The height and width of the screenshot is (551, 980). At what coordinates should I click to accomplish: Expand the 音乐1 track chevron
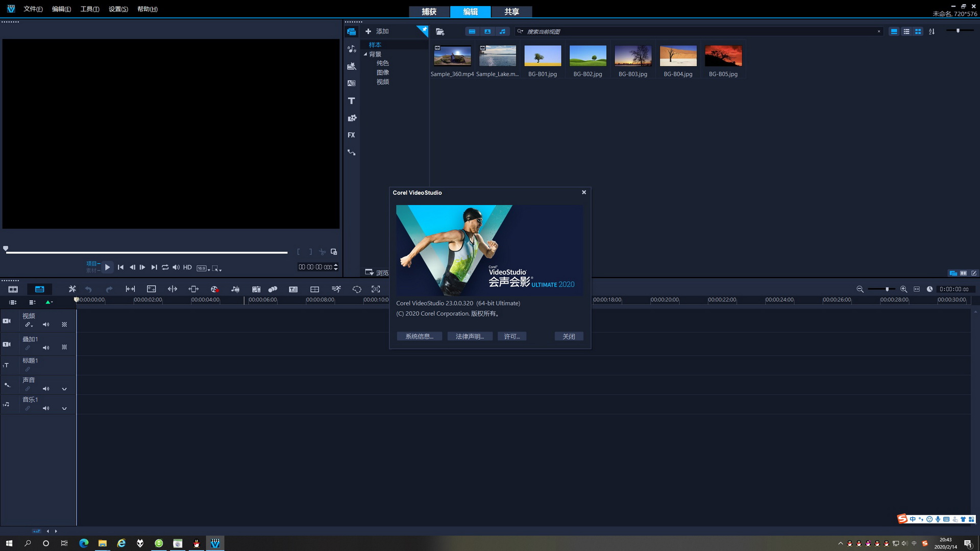click(64, 408)
